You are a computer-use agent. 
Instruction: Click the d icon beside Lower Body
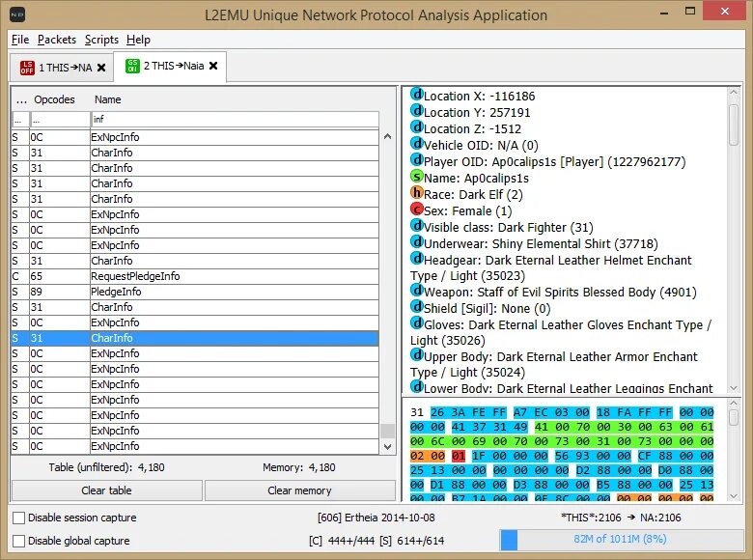pos(417,386)
